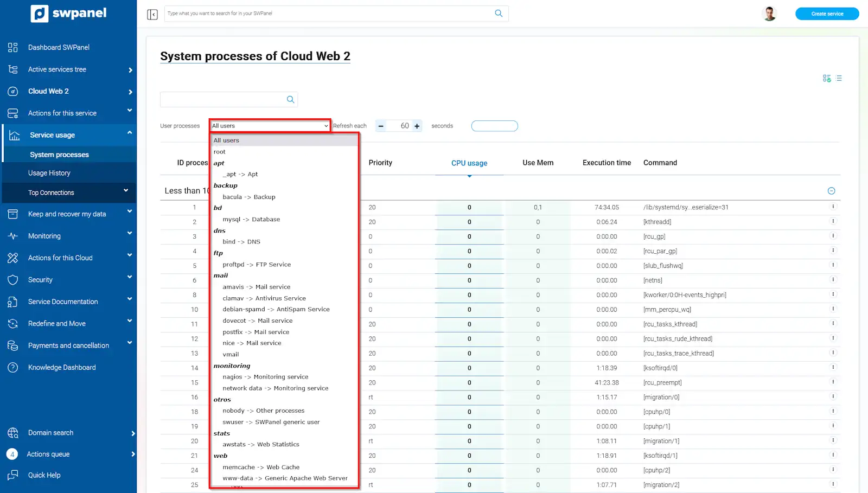The height and width of the screenshot is (493, 868).
Task: Collapse Service usage section chevron
Action: click(x=130, y=133)
